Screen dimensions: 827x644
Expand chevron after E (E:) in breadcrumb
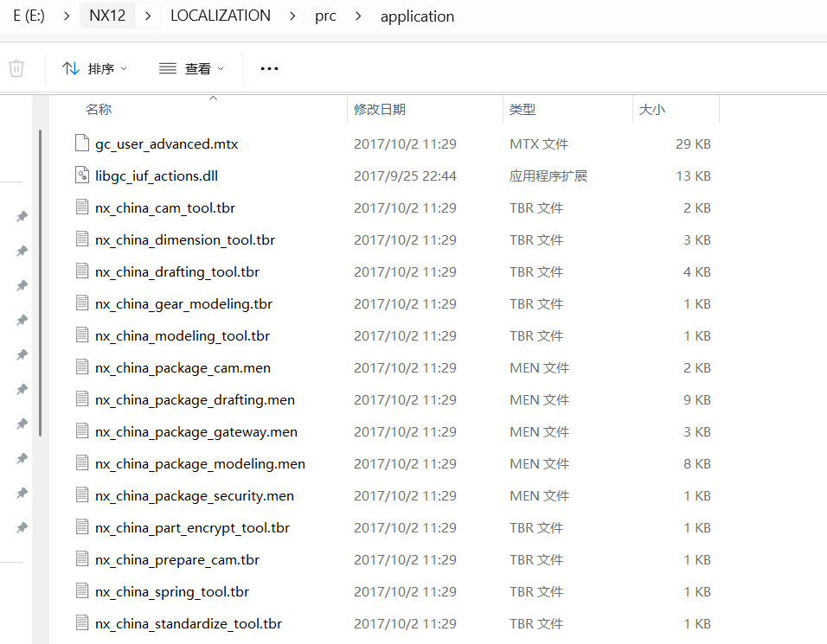click(67, 16)
